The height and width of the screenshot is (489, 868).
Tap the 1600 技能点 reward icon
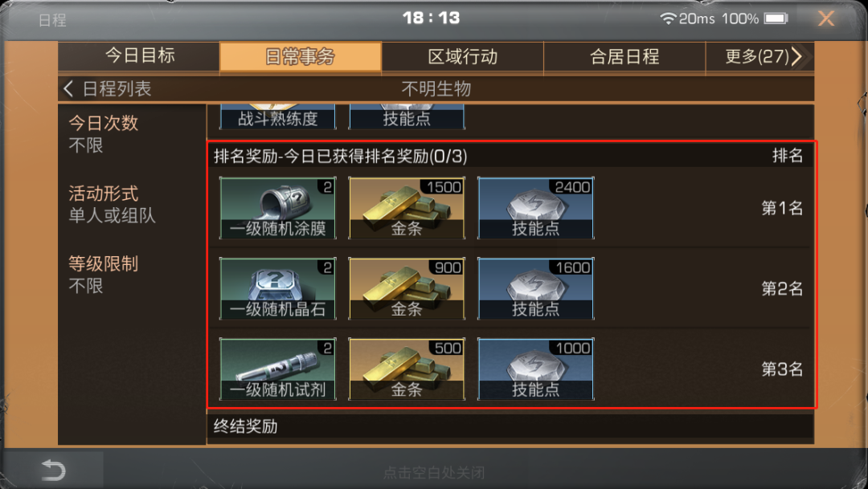[x=536, y=288]
